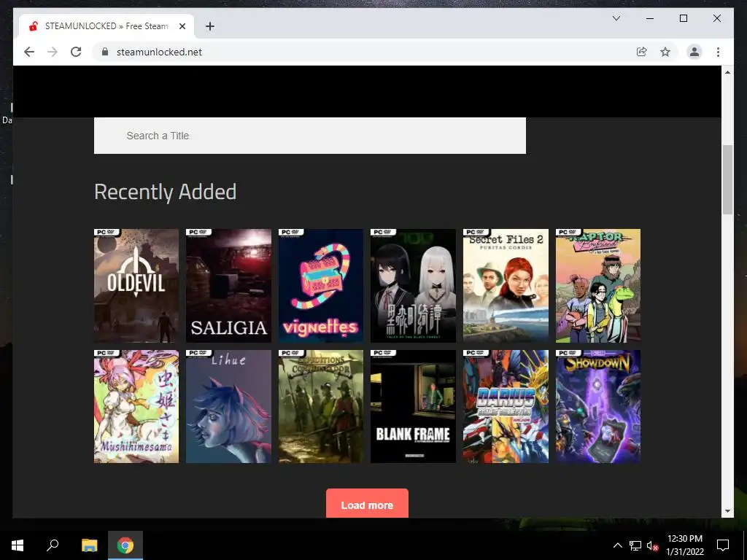Viewport: 747px width, 560px height.
Task: Click the Load more button
Action: pos(367,504)
